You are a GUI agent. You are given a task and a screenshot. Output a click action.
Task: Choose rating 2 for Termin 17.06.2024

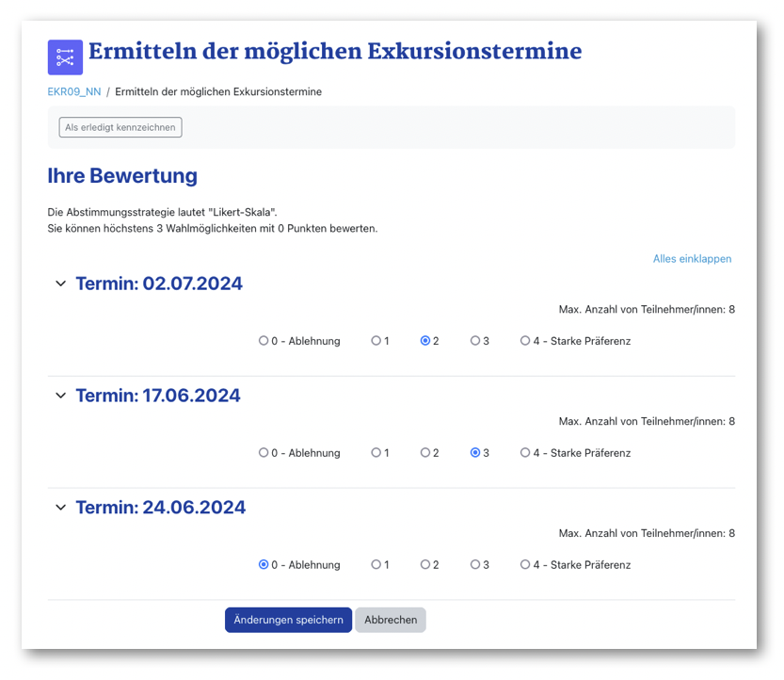pyautogui.click(x=425, y=453)
